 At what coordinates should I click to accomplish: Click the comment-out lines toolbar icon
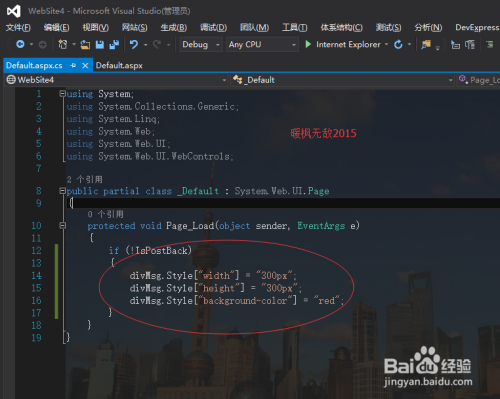point(455,44)
